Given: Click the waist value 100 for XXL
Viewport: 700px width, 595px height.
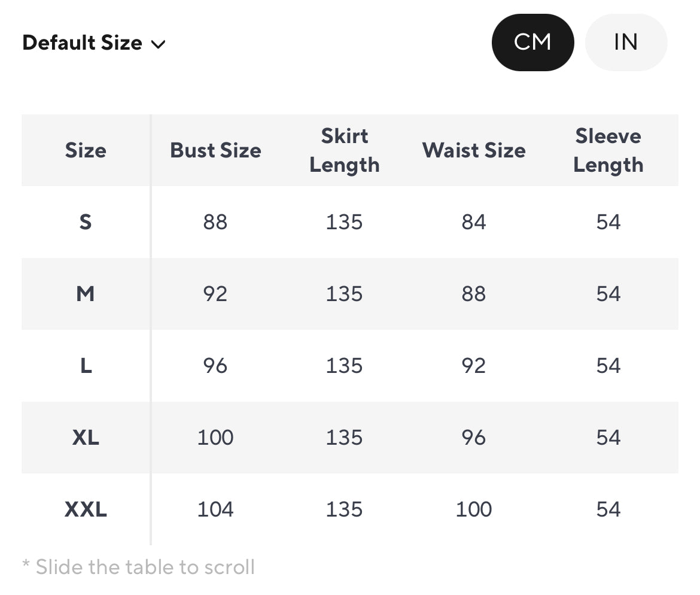Looking at the screenshot, I should click(474, 509).
